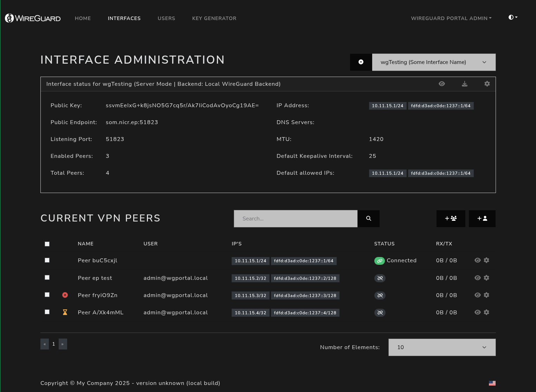
Task: Expand the Number of Elements dropdown
Action: pyautogui.click(x=442, y=347)
